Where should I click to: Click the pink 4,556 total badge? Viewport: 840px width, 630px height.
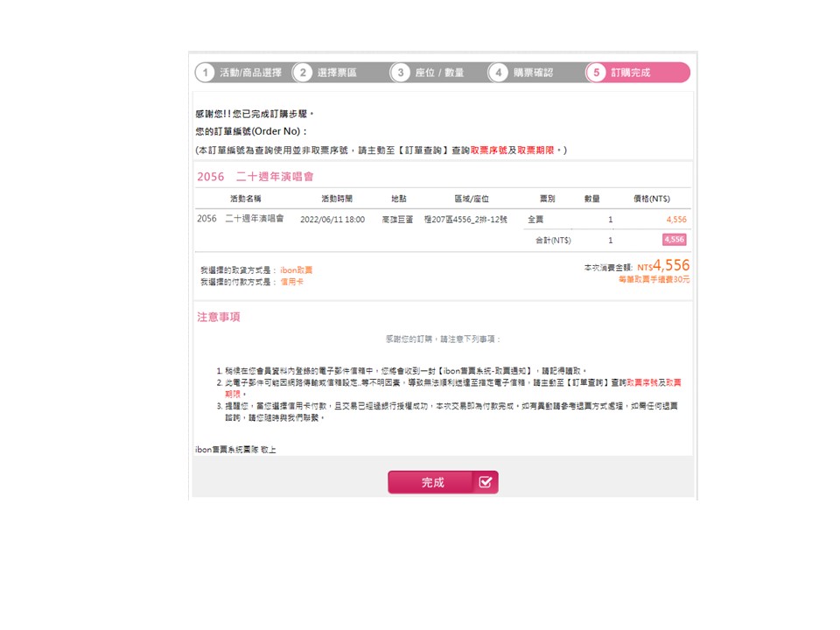[675, 240]
